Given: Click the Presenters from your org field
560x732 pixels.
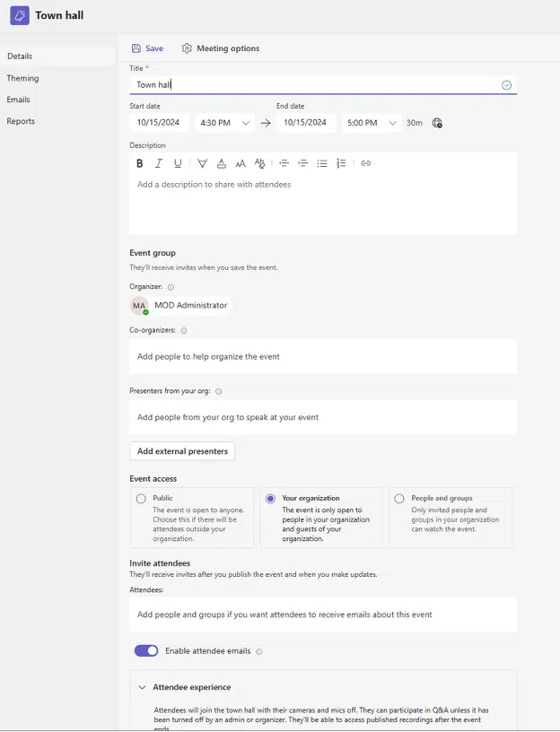Looking at the screenshot, I should tap(323, 417).
